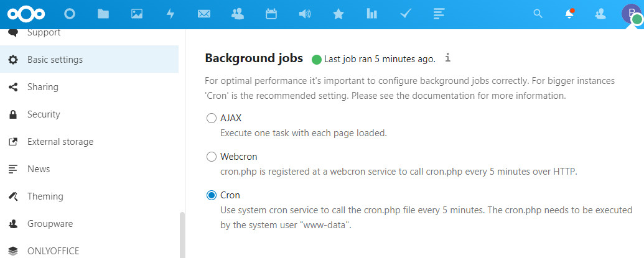Open the Mail envelope icon
The image size is (644, 258).
(x=204, y=14)
